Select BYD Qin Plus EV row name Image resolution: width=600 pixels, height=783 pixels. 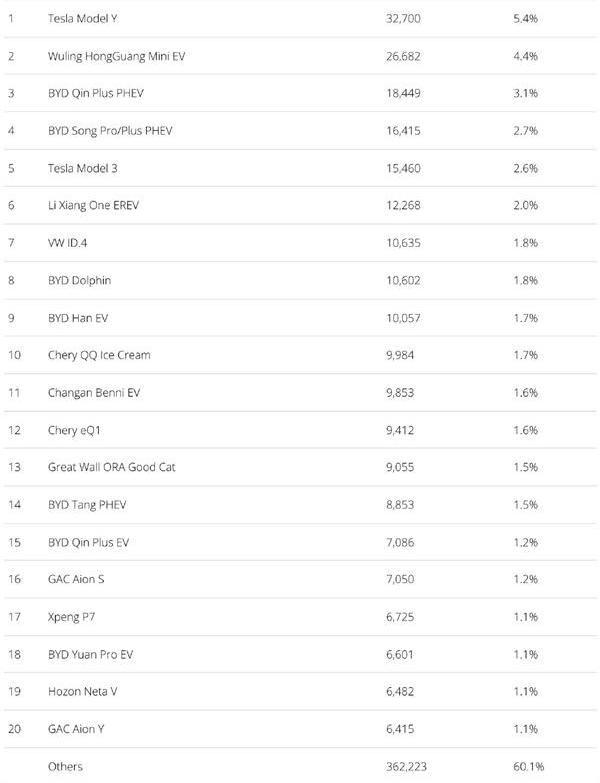pos(88,542)
